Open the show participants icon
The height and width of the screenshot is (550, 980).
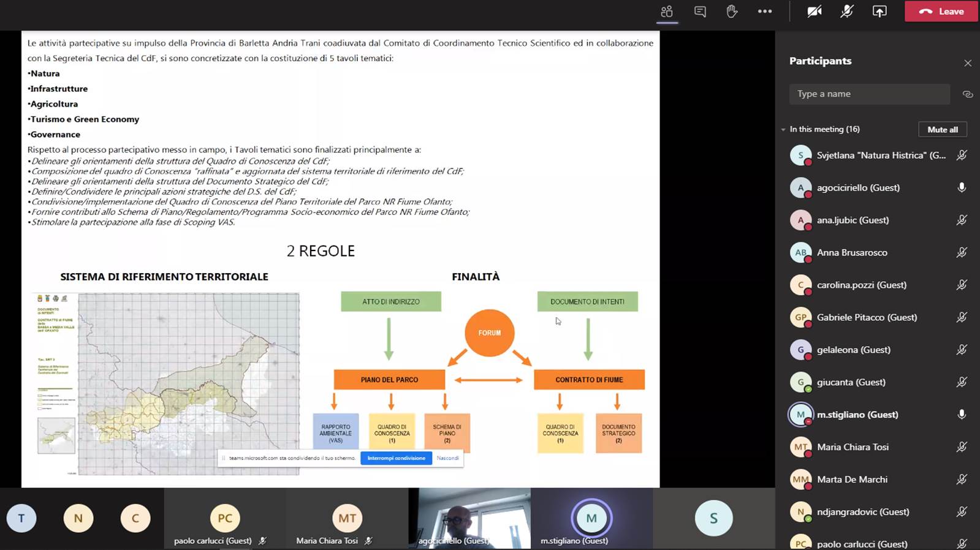tap(667, 12)
